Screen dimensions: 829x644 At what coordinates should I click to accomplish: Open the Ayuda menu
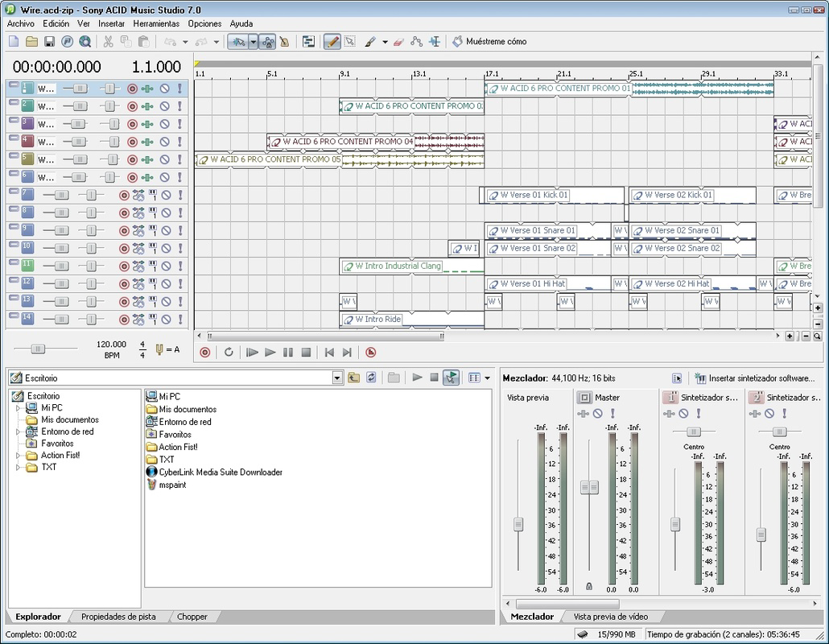241,23
